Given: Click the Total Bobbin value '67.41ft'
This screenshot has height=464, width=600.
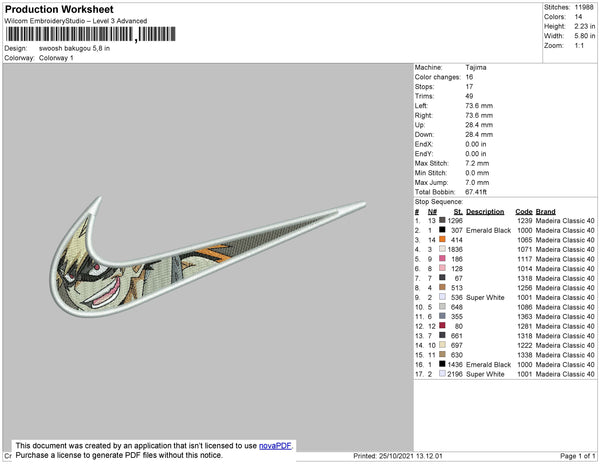Looking at the screenshot, I should coord(476,192).
